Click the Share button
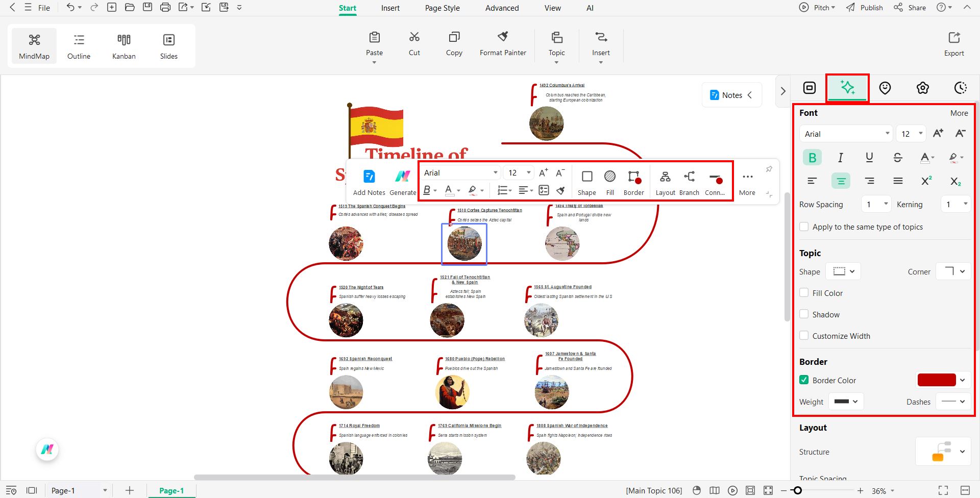The image size is (980, 498). pyautogui.click(x=910, y=8)
